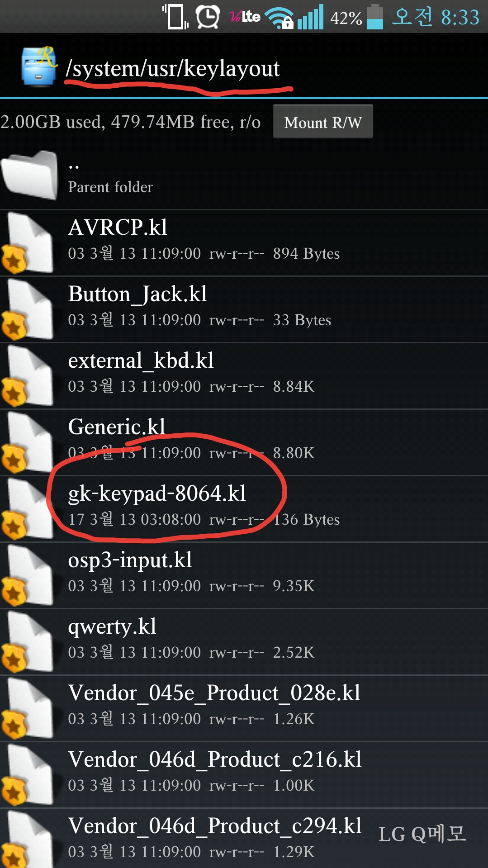Select Vendor_045e_Product_028e.kl file
The image size is (488, 868).
tap(244, 708)
